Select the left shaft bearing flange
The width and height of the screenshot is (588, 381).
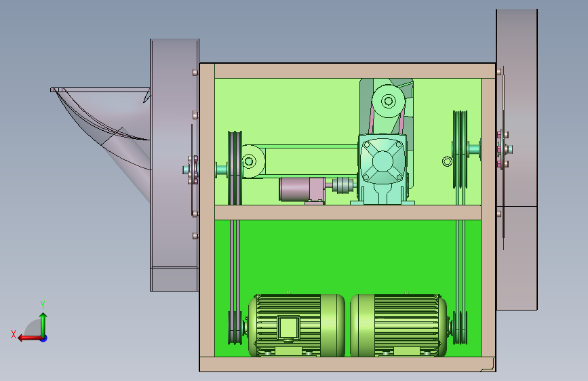click(x=192, y=170)
